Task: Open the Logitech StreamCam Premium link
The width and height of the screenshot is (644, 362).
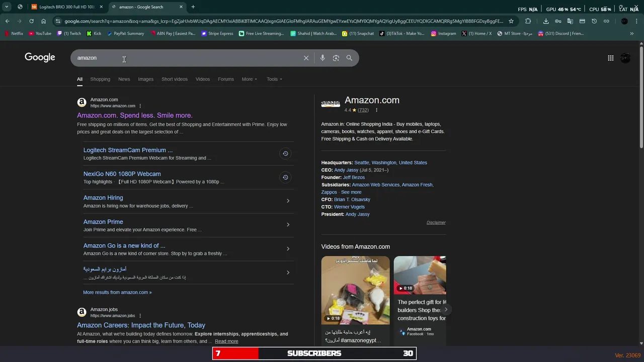Action: 128,150
